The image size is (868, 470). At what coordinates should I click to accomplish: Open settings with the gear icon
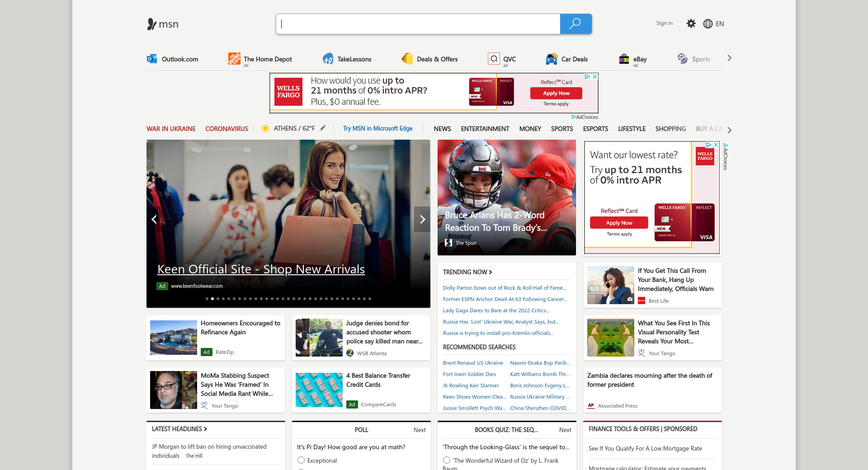[691, 23]
